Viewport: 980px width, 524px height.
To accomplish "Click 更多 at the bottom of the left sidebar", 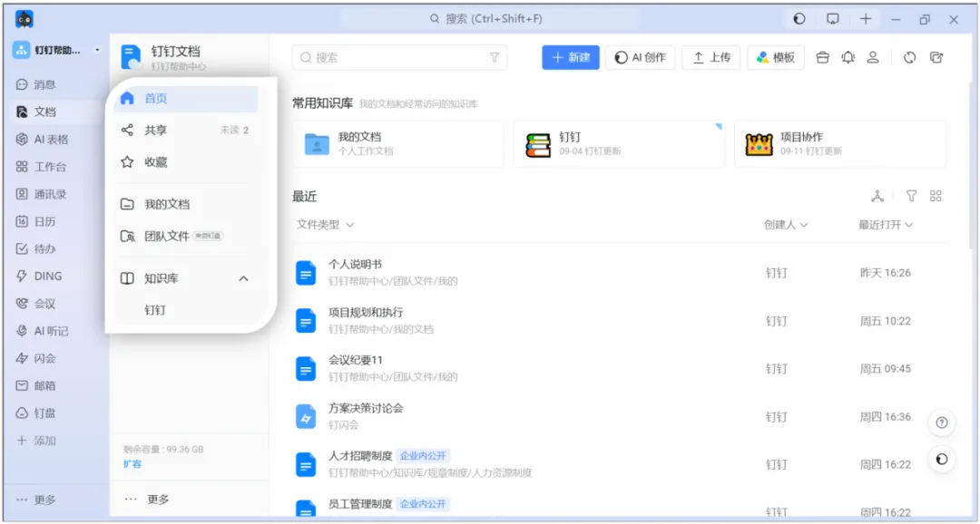I will pyautogui.click(x=36, y=500).
